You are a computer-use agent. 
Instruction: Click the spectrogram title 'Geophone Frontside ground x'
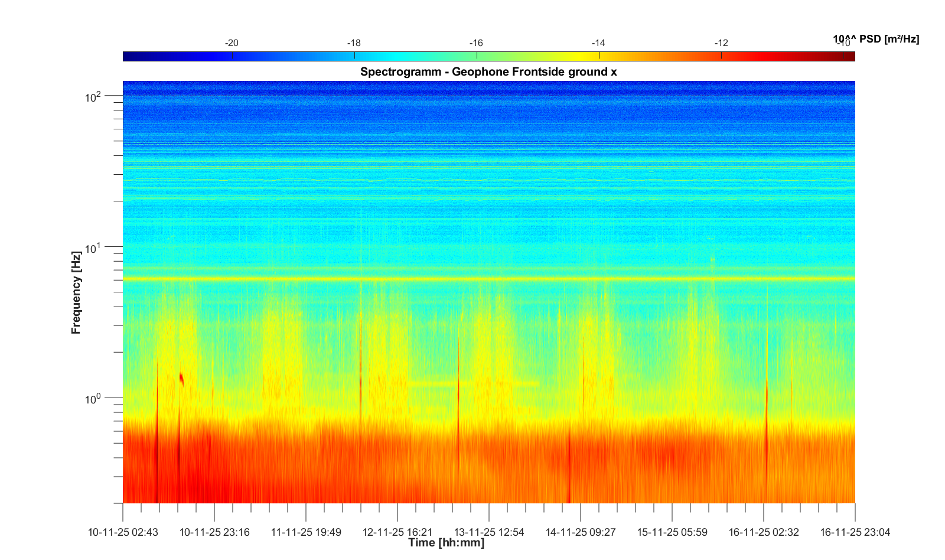point(488,72)
